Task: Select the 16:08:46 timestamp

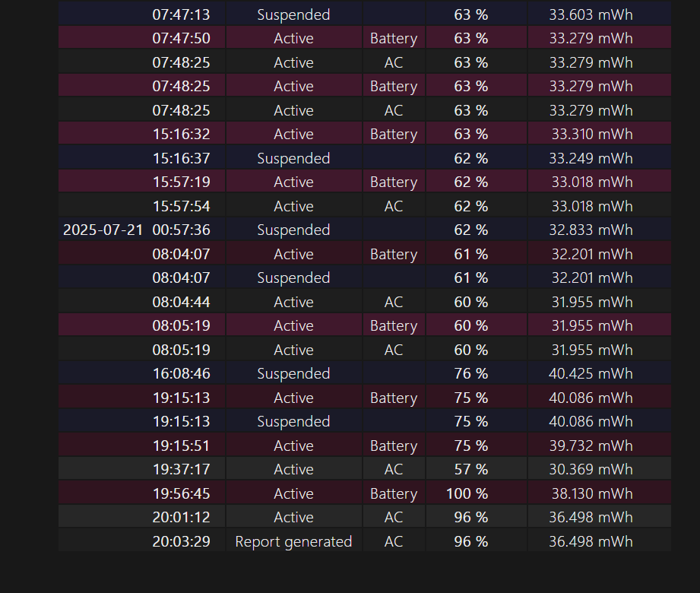Action: 181,373
